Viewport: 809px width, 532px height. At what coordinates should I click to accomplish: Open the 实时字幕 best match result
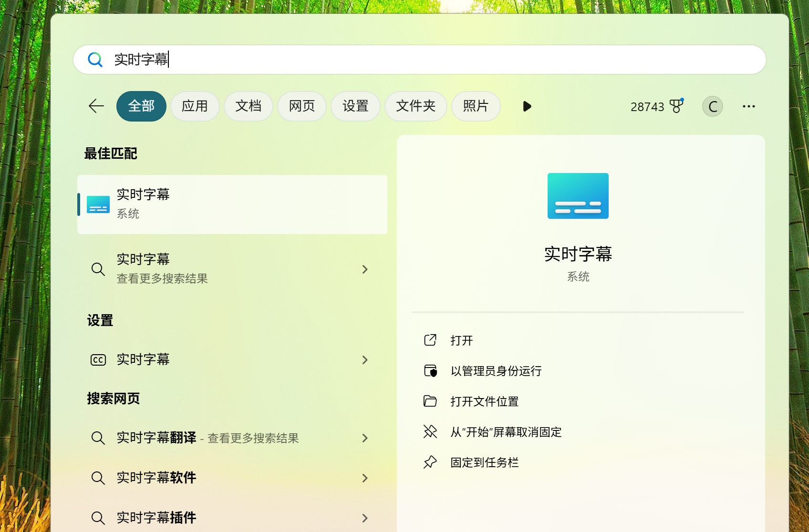click(232, 204)
